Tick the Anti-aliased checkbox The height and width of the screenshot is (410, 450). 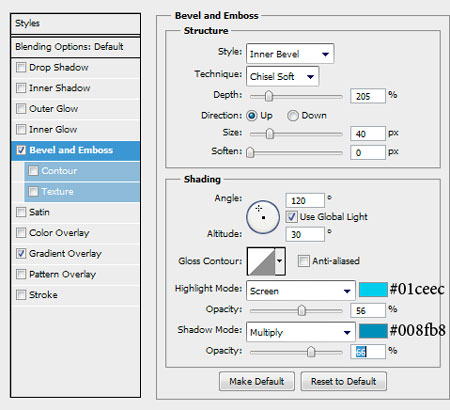[x=303, y=261]
